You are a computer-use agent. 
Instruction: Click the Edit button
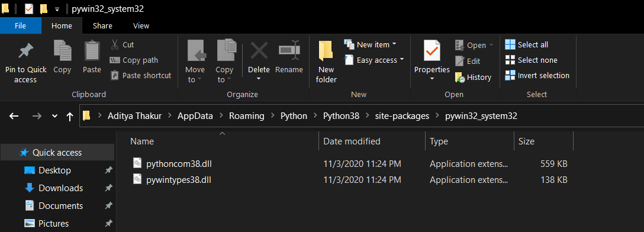pos(468,61)
